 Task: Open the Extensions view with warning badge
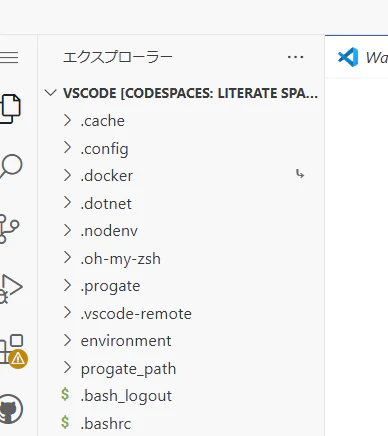coord(13,351)
